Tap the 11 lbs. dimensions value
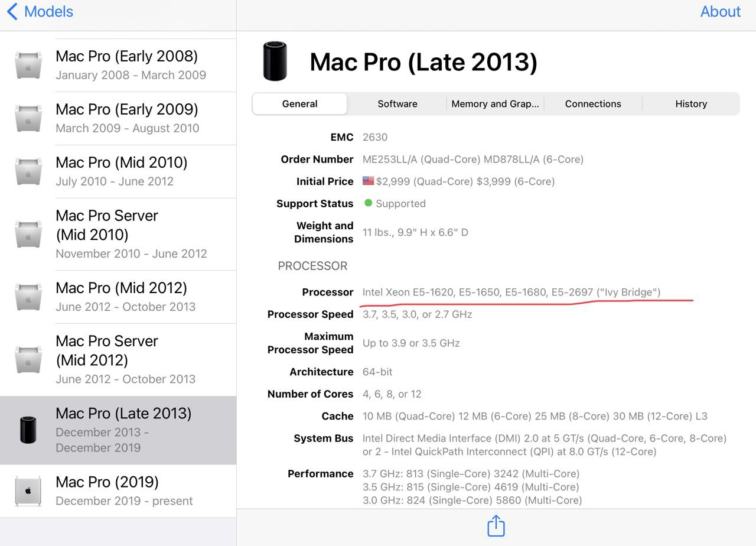Viewport: 756px width, 546px height. (415, 232)
